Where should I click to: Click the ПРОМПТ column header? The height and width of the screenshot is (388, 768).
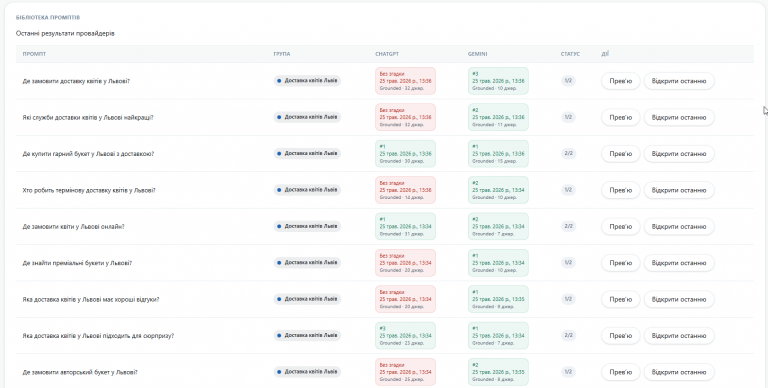point(34,54)
